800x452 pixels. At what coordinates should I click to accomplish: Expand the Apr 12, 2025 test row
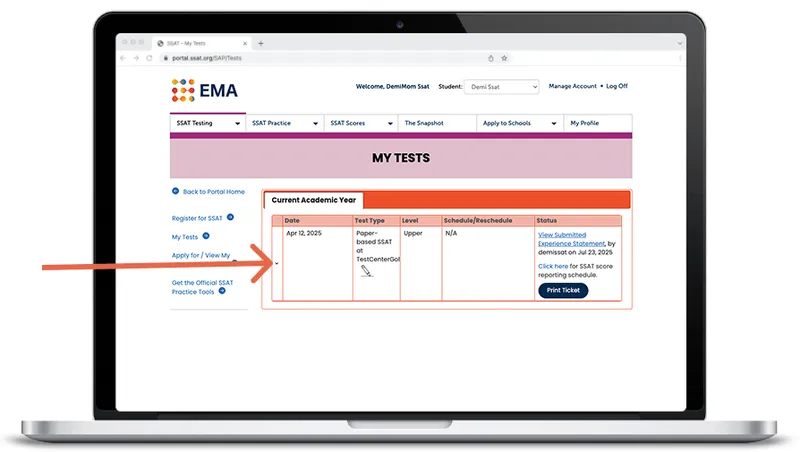[x=277, y=263]
